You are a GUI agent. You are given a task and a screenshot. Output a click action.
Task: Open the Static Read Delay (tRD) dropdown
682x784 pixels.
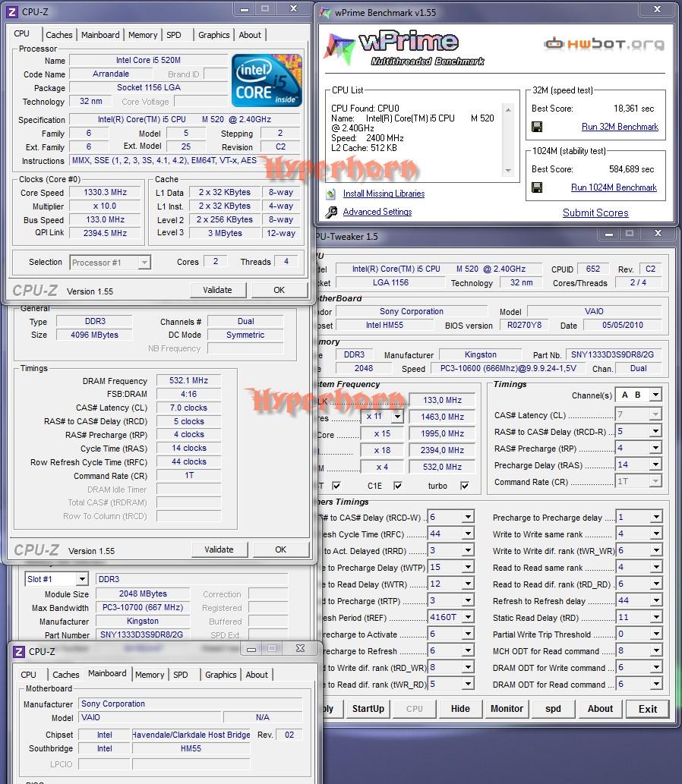pos(656,618)
